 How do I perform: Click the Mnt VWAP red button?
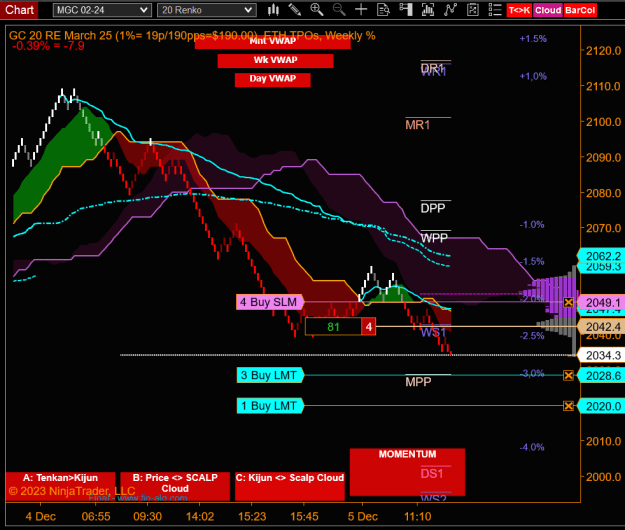[273, 42]
